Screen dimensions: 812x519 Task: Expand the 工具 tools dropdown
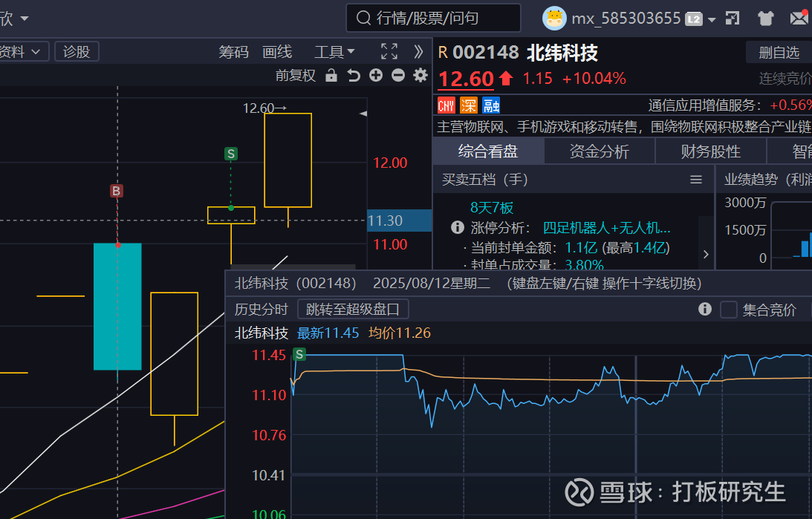334,52
